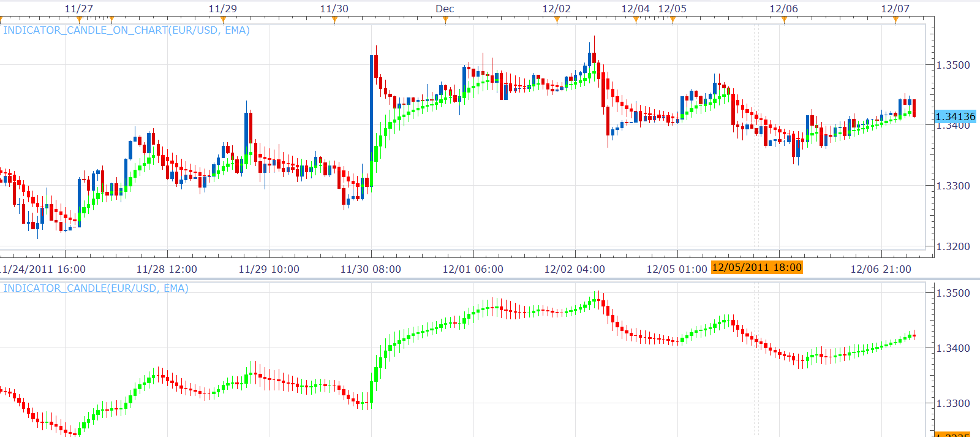Click the 12/02 date on top axis
980x437 pixels.
557,9
